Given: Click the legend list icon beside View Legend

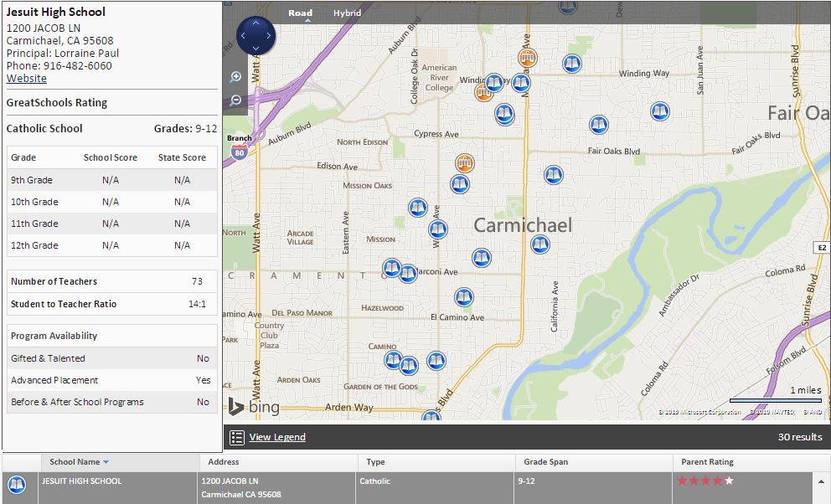Looking at the screenshot, I should point(239,436).
